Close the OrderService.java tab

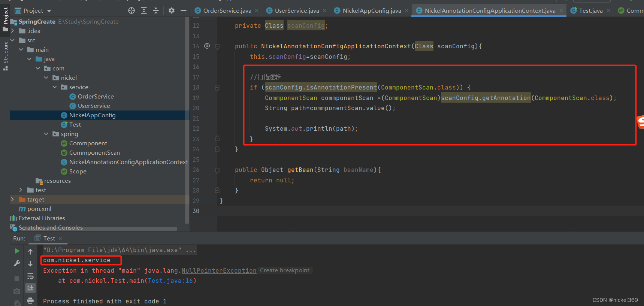(257, 10)
